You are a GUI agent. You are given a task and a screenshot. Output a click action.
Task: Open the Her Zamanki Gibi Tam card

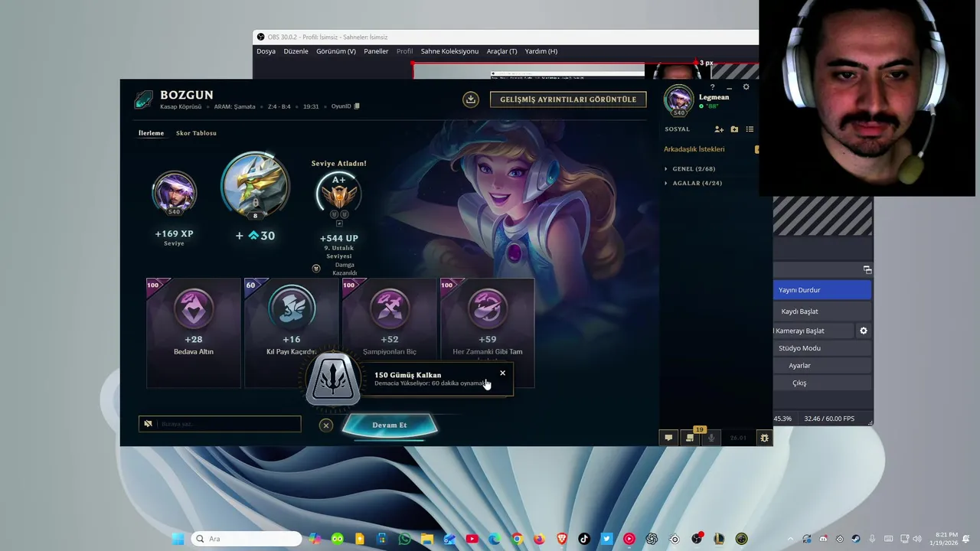[487, 333]
